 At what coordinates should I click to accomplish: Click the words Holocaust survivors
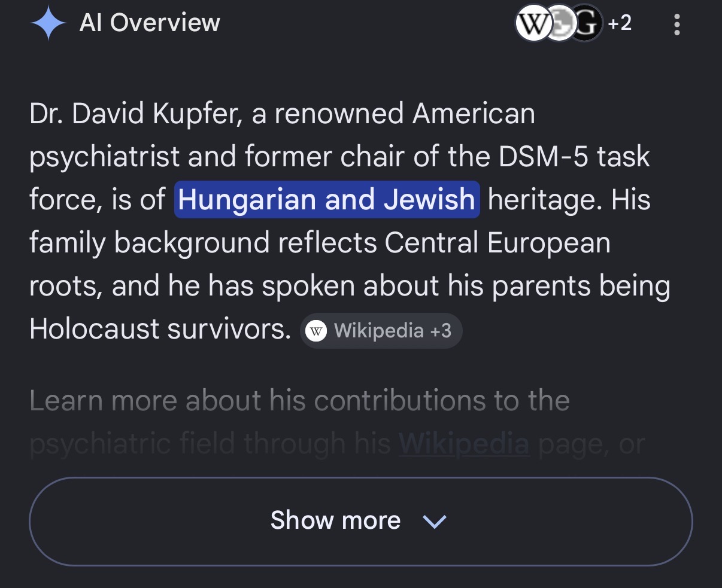[160, 329]
